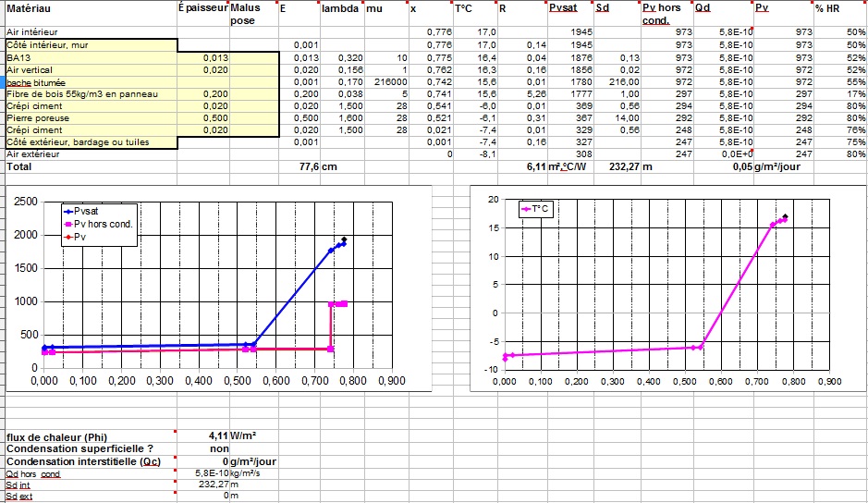Select the '% HR' column header
The height and width of the screenshot is (503, 868).
[840, 15]
